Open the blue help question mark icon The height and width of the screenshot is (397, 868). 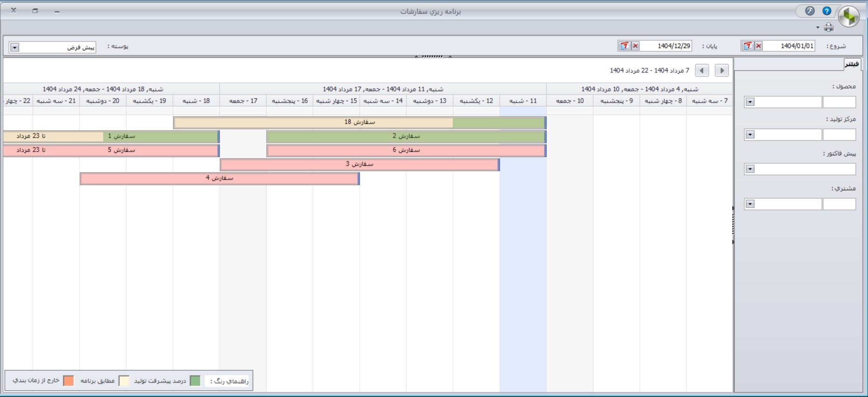pos(826,11)
